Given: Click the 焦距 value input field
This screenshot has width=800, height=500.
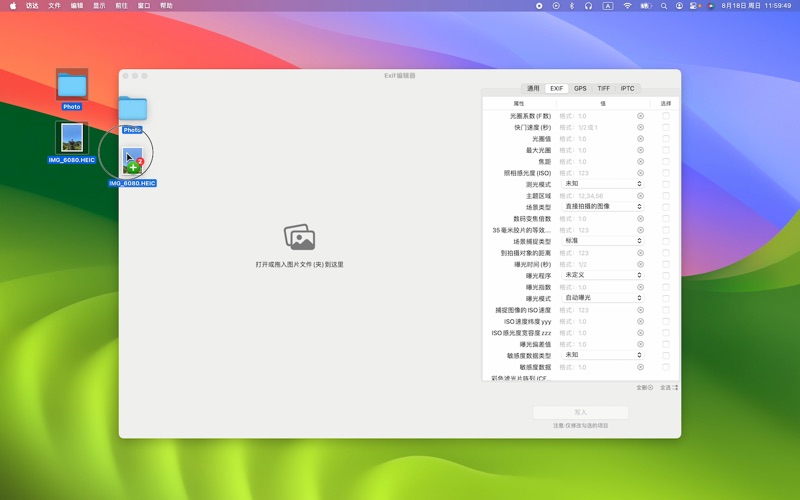Looking at the screenshot, I should pyautogui.click(x=595, y=162).
